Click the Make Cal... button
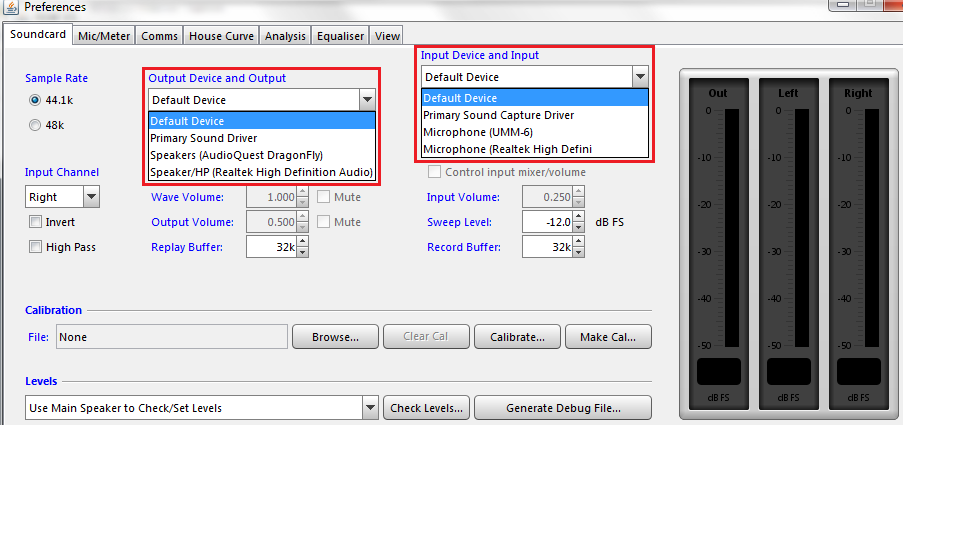960x540 pixels. tap(608, 337)
